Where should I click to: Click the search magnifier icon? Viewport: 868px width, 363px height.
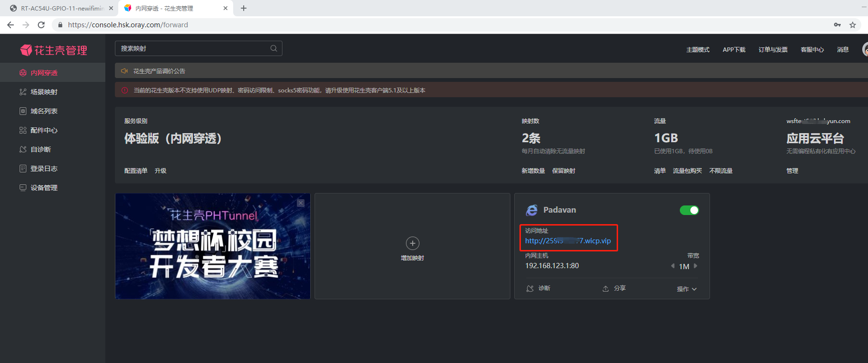pos(273,48)
